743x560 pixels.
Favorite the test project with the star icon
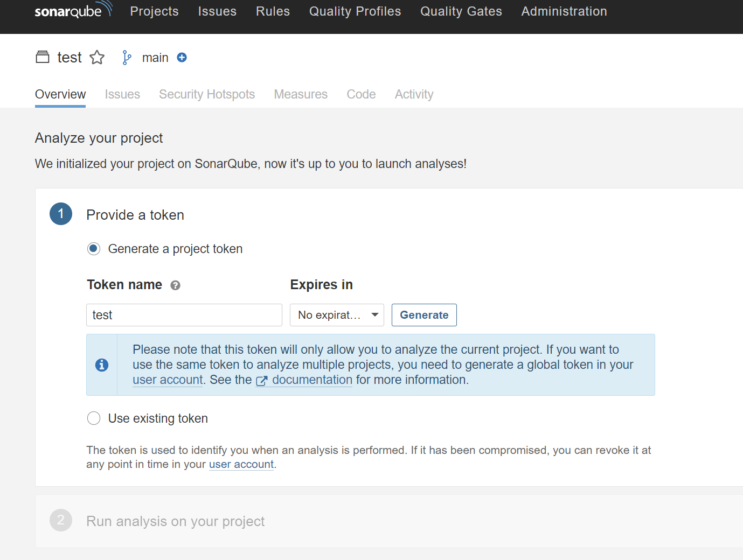[x=97, y=58]
